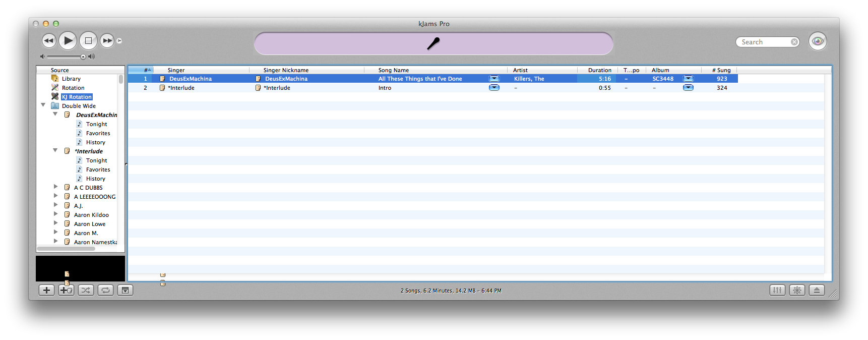Collapse the Double Wide folder
Image resolution: width=868 pixels, height=340 pixels.
[43, 105]
